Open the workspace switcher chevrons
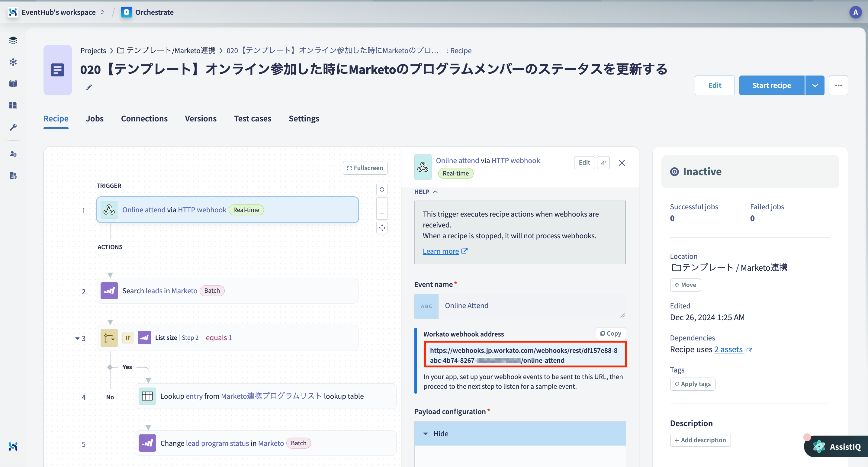 pyautogui.click(x=102, y=12)
